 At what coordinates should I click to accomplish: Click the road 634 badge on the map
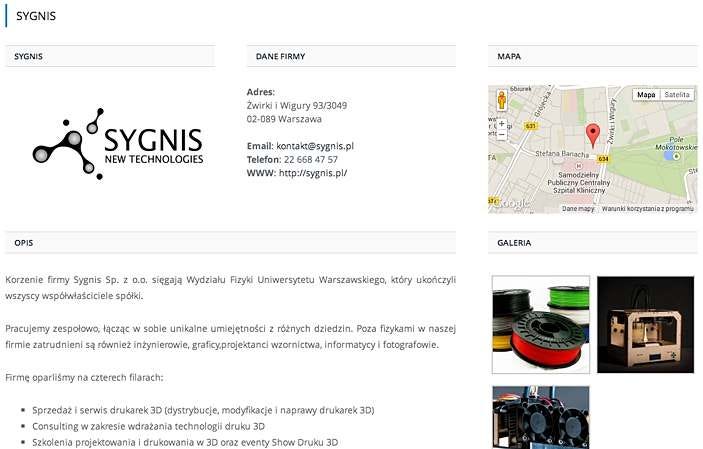603,159
